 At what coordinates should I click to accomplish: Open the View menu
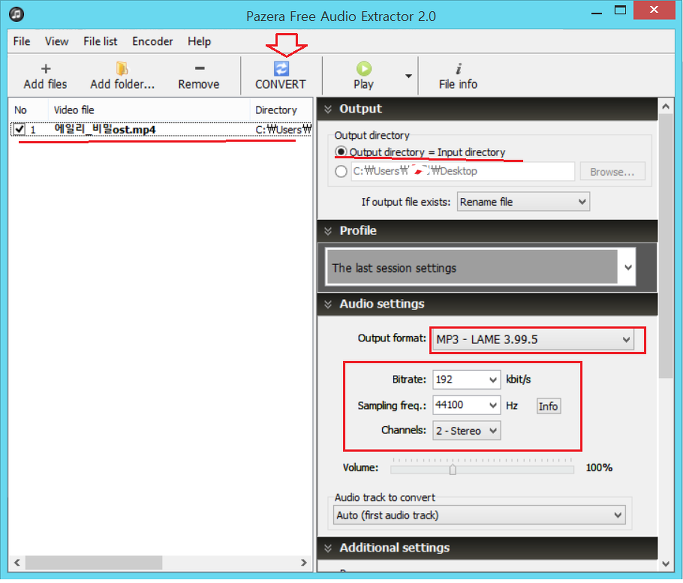click(57, 41)
